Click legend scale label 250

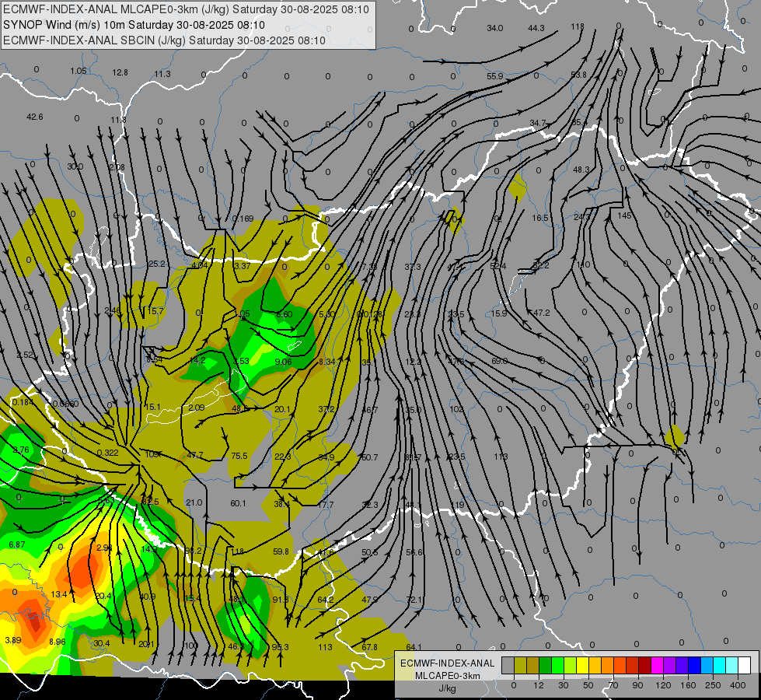click(x=713, y=685)
